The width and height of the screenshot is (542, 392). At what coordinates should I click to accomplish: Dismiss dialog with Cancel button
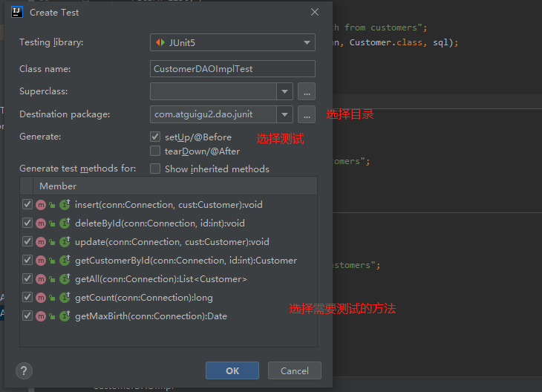(x=295, y=370)
